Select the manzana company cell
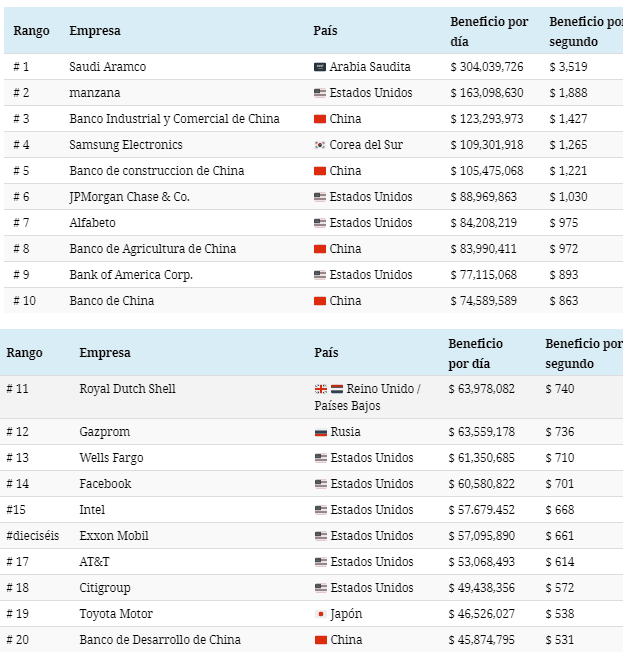 [x=95, y=93]
